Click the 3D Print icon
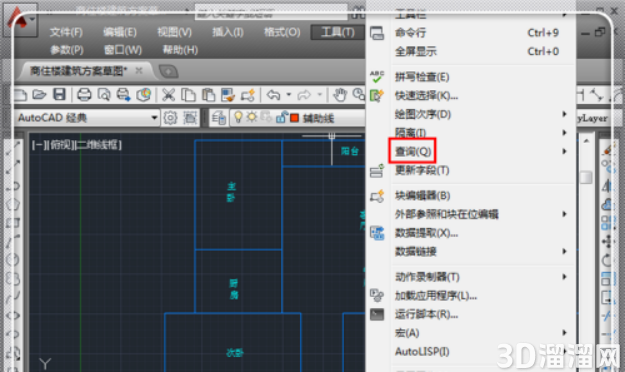Screen dimensions: 625x372 point(144,95)
